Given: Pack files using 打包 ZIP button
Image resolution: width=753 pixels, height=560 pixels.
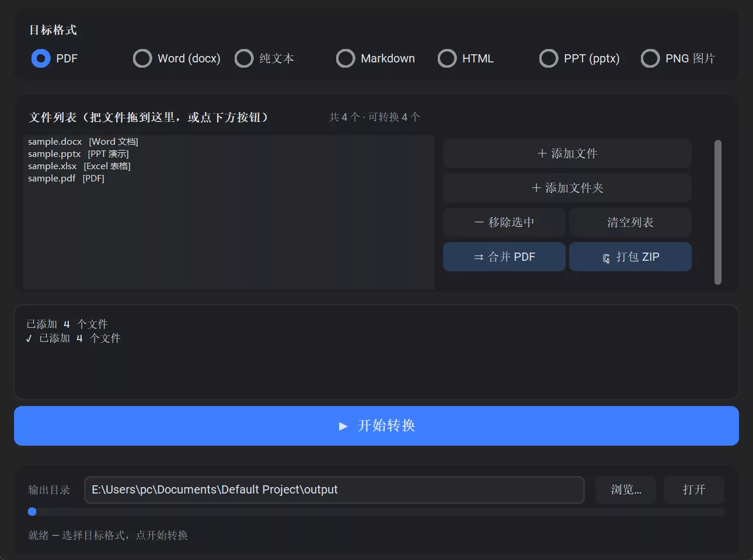Looking at the screenshot, I should tap(630, 257).
